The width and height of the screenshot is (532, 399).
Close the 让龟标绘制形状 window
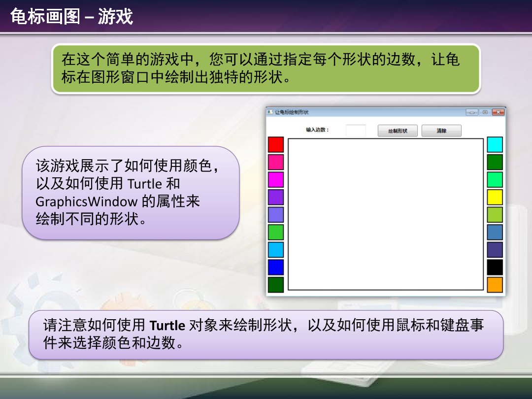(x=498, y=112)
